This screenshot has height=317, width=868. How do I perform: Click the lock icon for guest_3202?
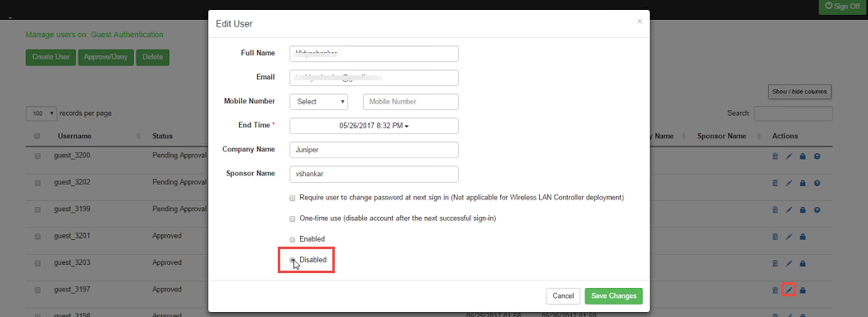[803, 184]
